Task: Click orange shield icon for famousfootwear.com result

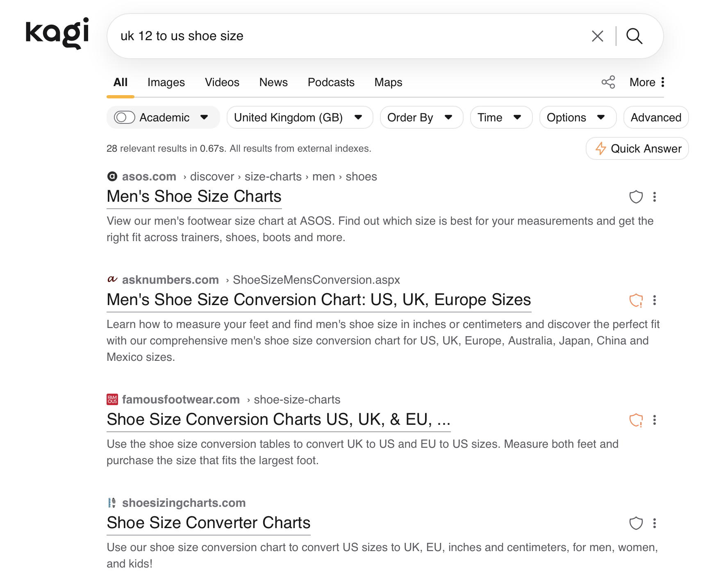Action: (x=636, y=420)
